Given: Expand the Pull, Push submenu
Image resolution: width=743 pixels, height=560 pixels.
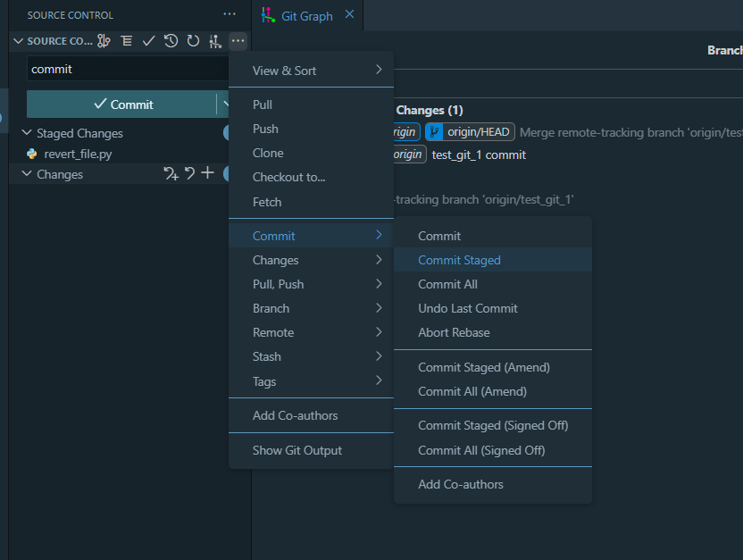Looking at the screenshot, I should (379, 284).
